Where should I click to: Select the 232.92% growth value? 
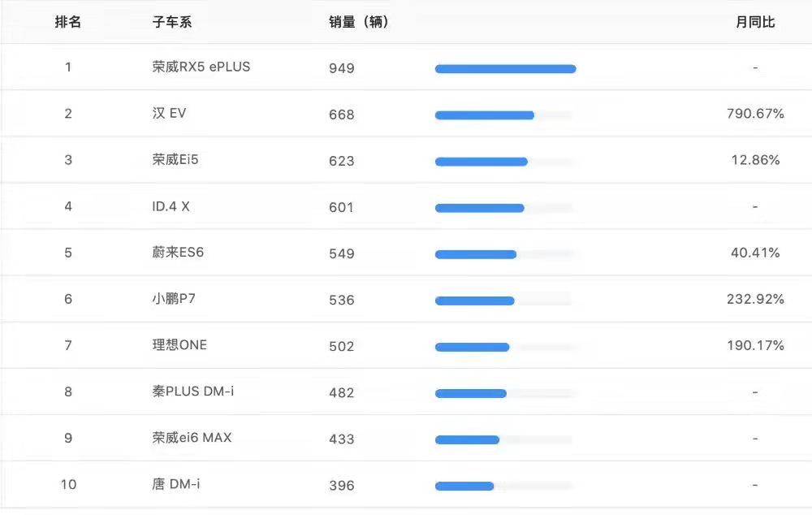point(755,299)
